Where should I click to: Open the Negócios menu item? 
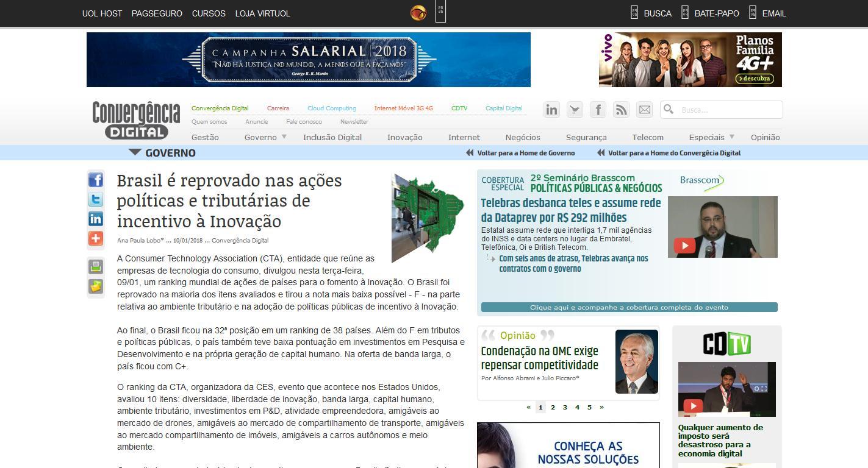[x=523, y=137]
